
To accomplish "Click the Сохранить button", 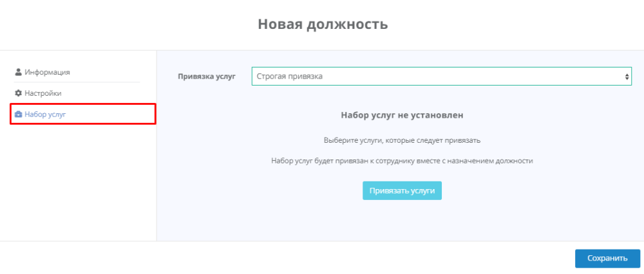I will click(607, 259).
